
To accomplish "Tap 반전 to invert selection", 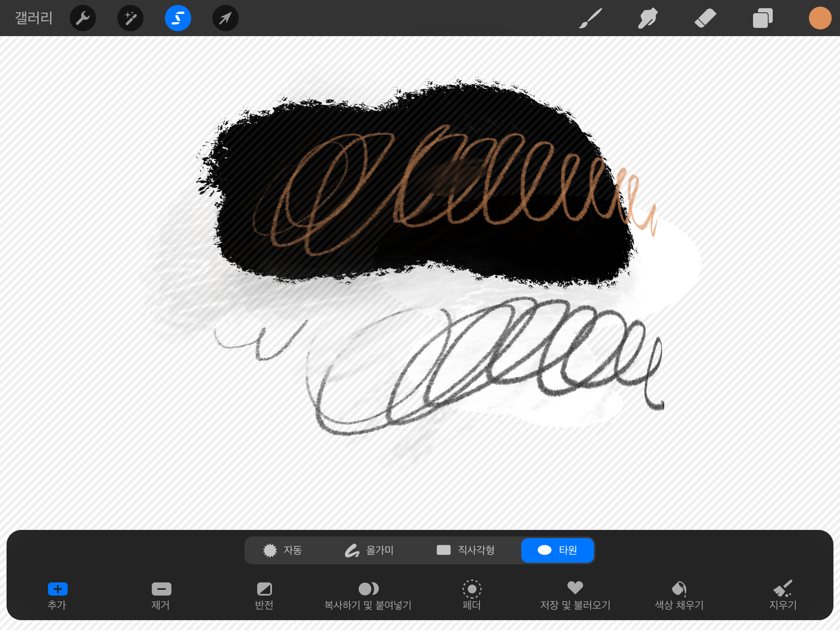I will (x=264, y=595).
